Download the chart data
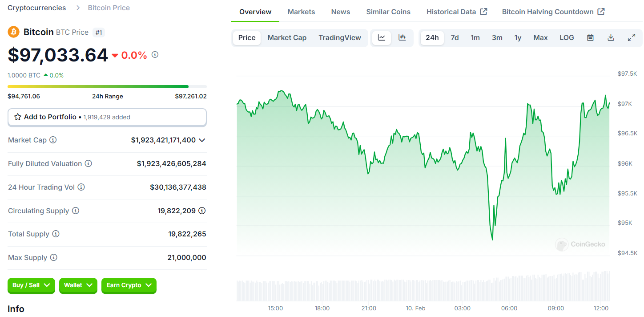This screenshot has width=644, height=317. coord(611,38)
